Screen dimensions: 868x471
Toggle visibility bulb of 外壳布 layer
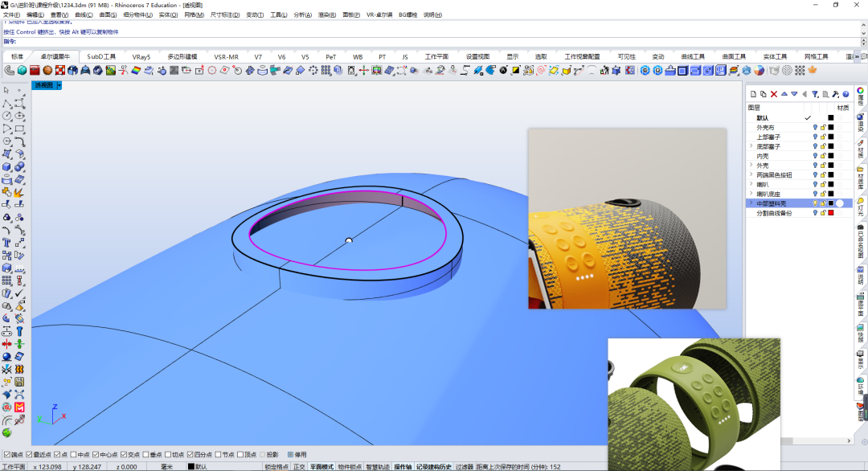pyautogui.click(x=815, y=127)
